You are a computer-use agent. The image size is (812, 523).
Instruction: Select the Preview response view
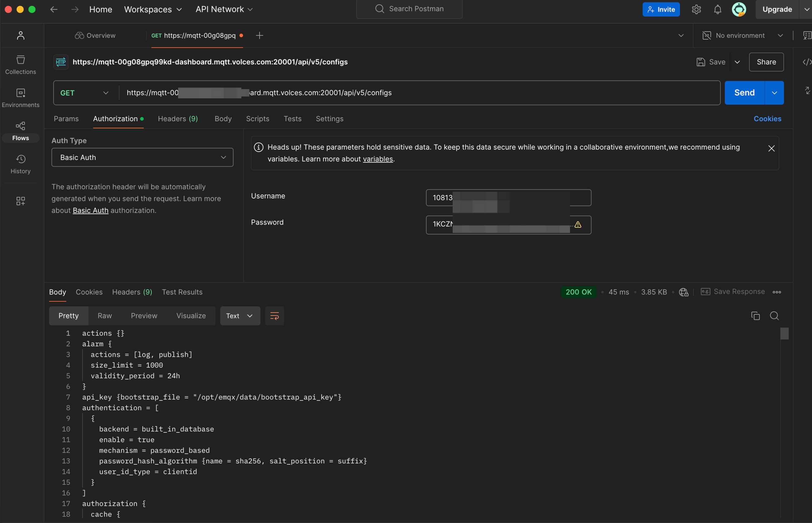144,316
